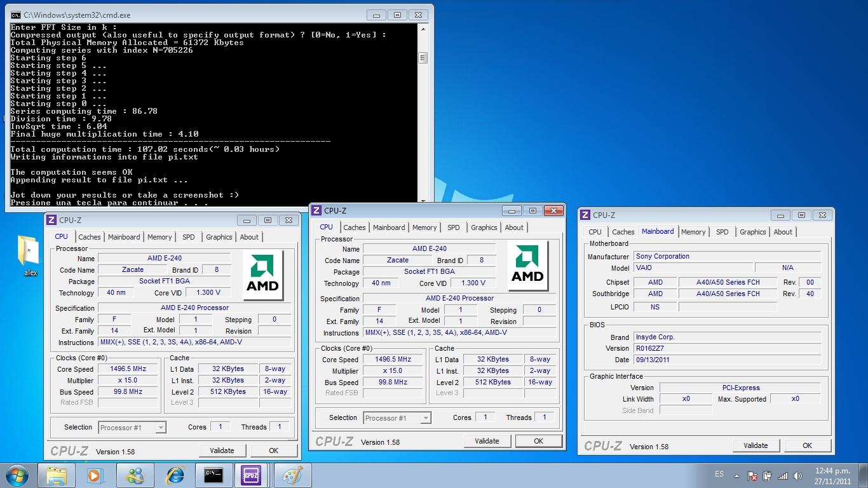Open SPD tab in left CPU-Z window
Screen dimensions: 868x488
click(x=189, y=237)
